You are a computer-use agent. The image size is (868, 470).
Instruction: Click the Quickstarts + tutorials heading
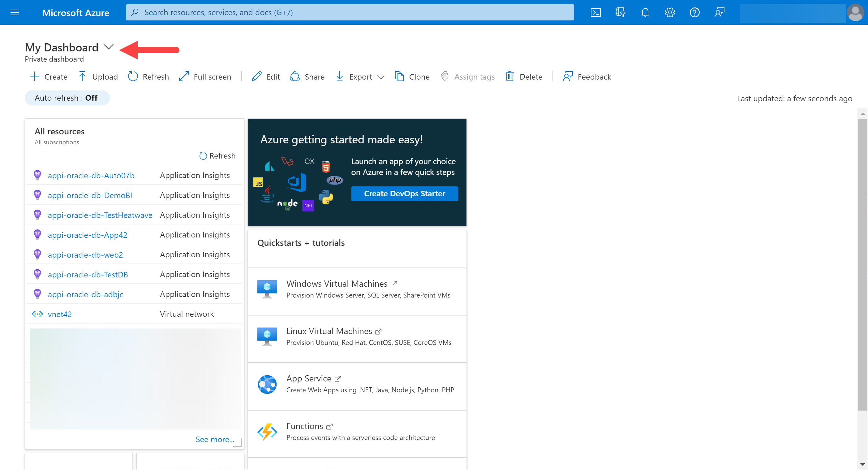301,243
